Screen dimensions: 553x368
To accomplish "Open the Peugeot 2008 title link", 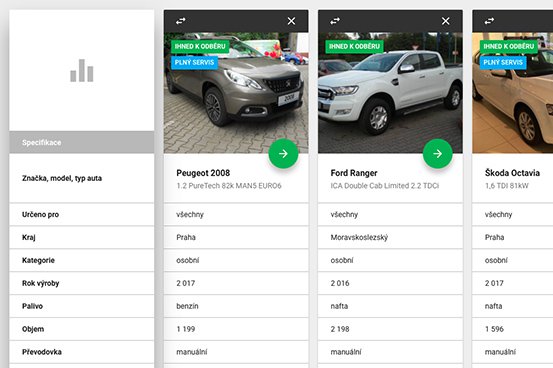I will 203,173.
